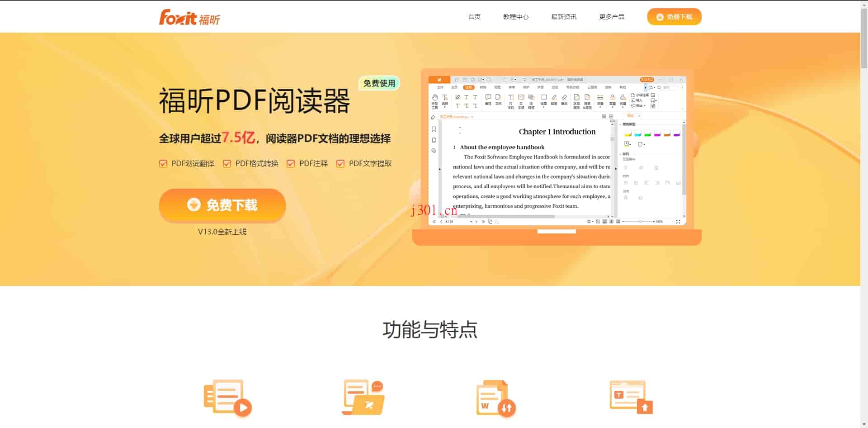Screen dimensions: 868x428
Task: Click the 福昕PDF阅读器 headline
Action: coord(255,101)
